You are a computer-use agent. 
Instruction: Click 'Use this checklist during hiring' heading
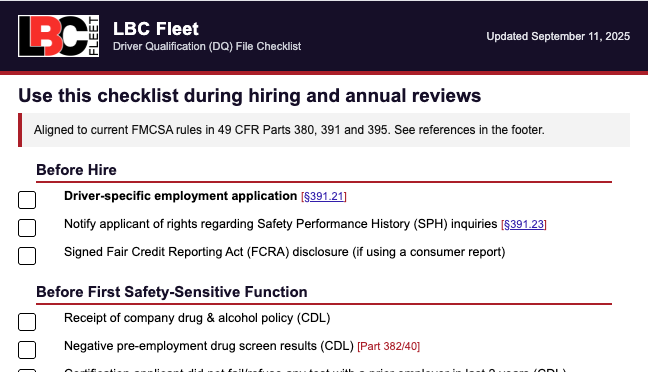point(250,95)
